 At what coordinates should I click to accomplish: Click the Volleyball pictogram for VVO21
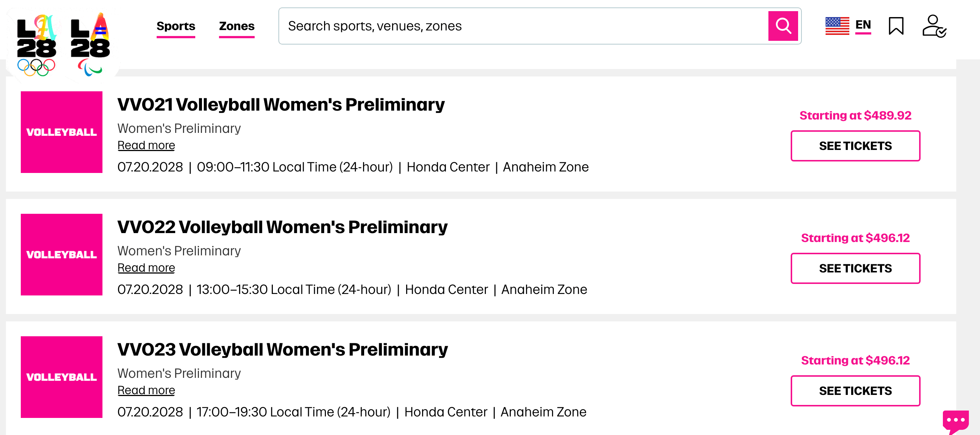point(61,133)
